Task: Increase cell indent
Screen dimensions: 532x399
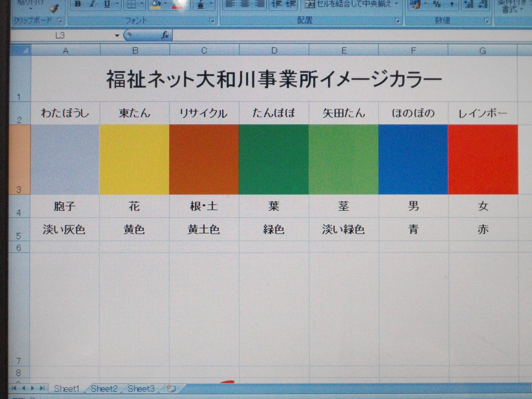Action: tap(291, 4)
